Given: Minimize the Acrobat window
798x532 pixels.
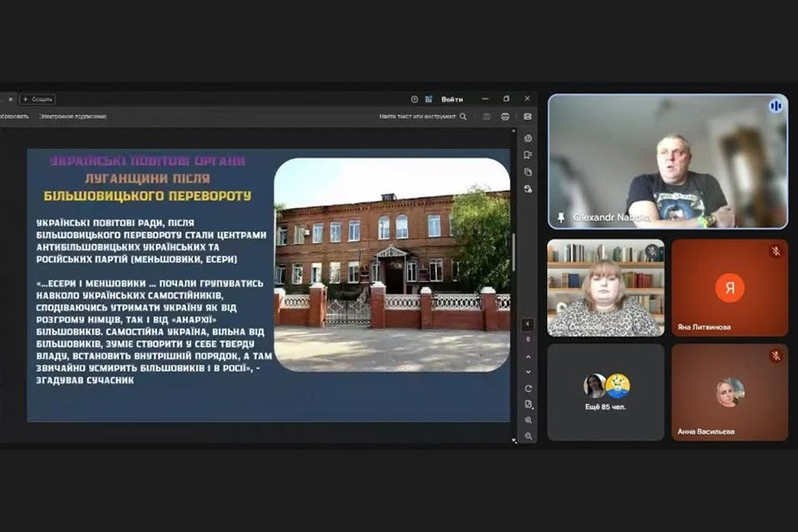Looking at the screenshot, I should coord(485,98).
